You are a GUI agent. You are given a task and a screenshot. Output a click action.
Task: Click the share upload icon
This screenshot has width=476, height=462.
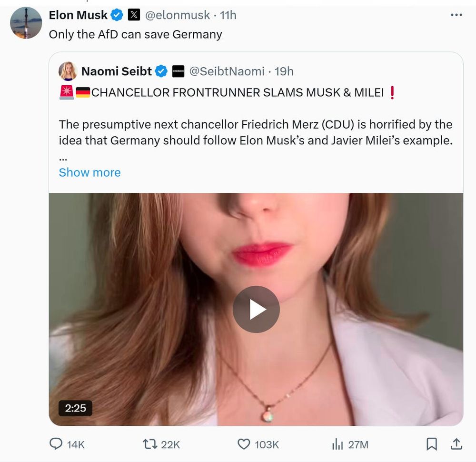tap(456, 444)
